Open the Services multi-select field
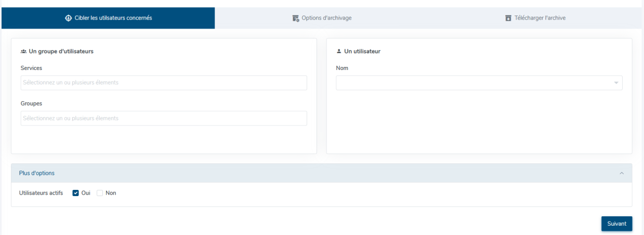The height and width of the screenshot is (235, 644). tap(164, 83)
